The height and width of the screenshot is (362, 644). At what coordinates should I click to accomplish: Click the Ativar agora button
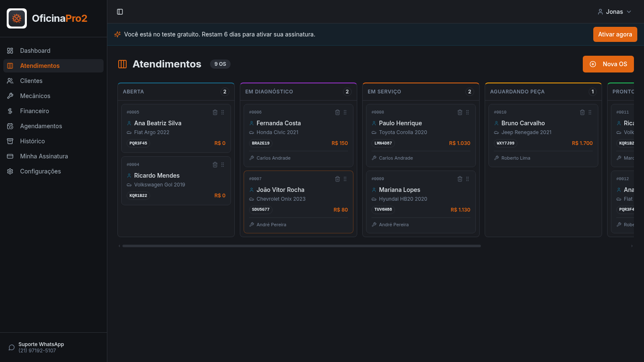(615, 34)
